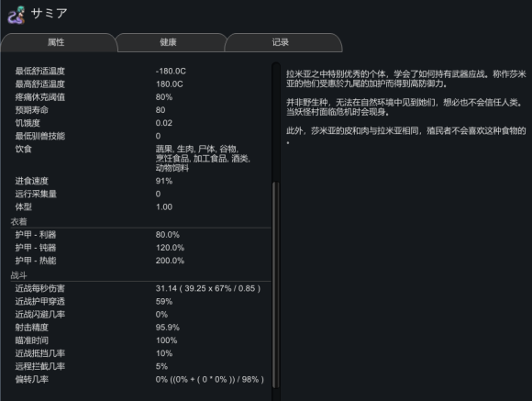
Task: Select the 预期寿命 stat row
Action: (141, 110)
